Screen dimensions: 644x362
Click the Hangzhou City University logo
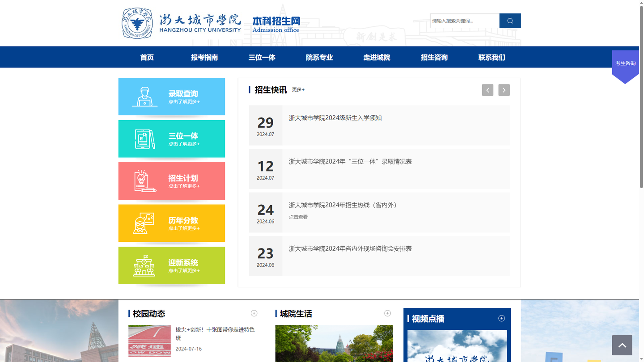click(182, 23)
